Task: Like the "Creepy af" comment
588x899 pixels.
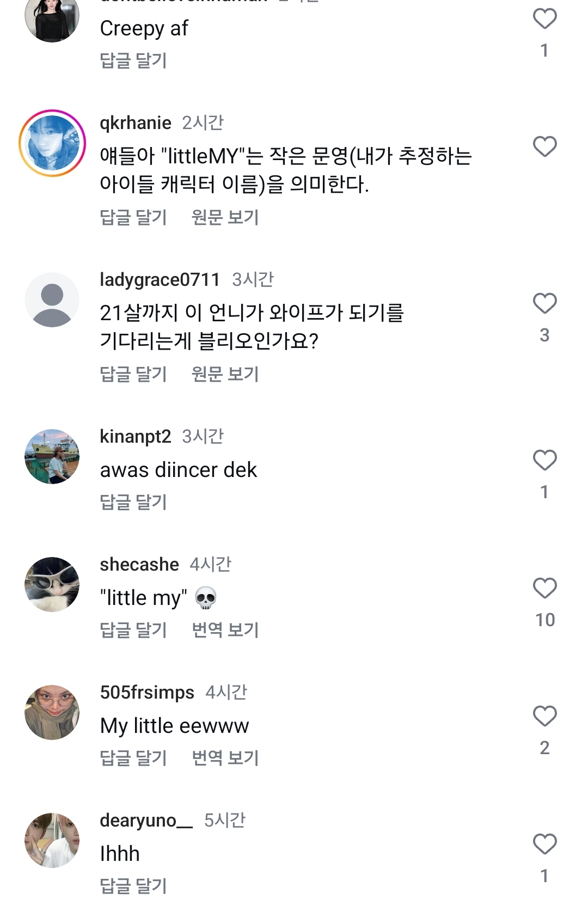Action: (544, 19)
